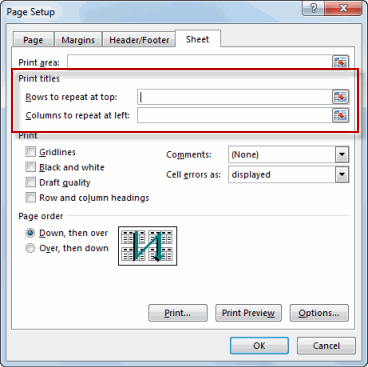
Task: Click the Rows to repeat collapse-dialog icon
Action: tap(340, 97)
